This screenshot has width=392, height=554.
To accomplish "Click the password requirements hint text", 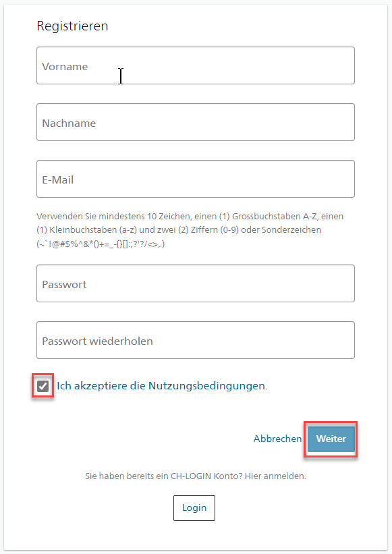I will tap(190, 230).
